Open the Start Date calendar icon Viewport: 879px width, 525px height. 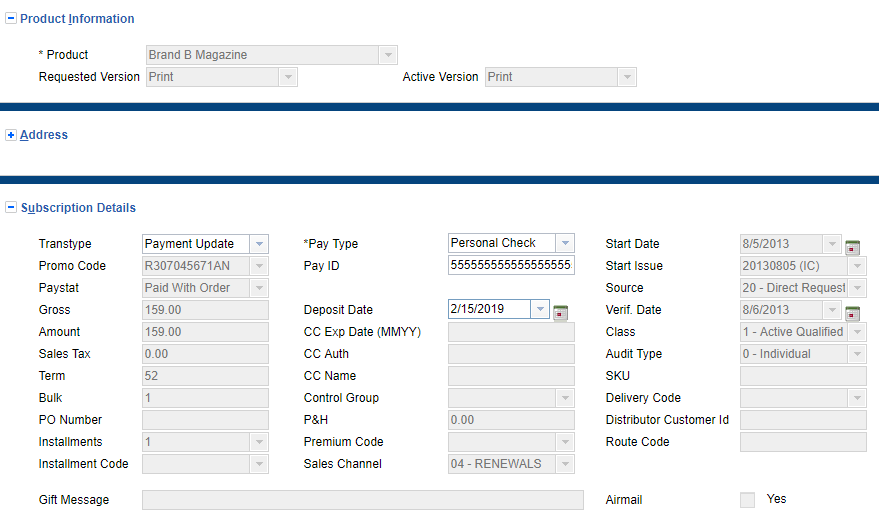point(852,248)
